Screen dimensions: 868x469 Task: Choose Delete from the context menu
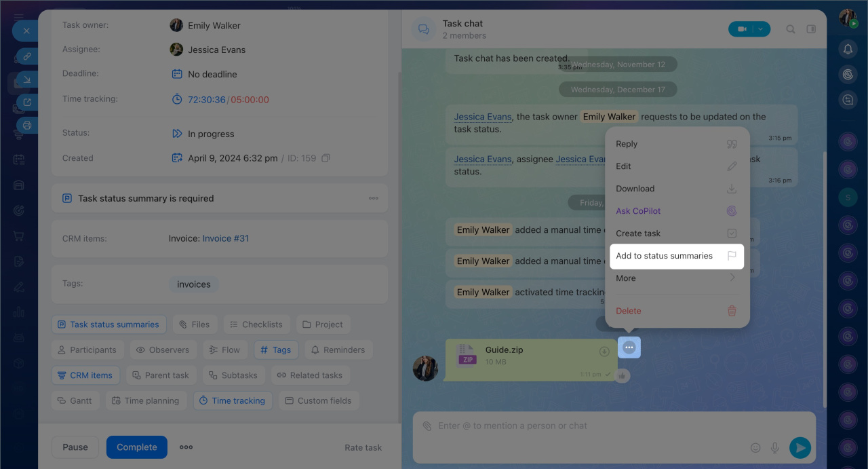click(675, 311)
